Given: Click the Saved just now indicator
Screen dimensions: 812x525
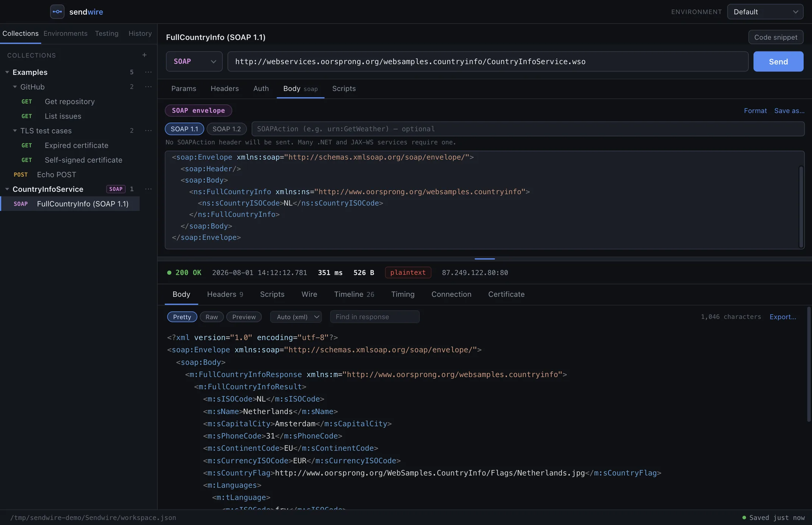Looking at the screenshot, I should coord(773,518).
